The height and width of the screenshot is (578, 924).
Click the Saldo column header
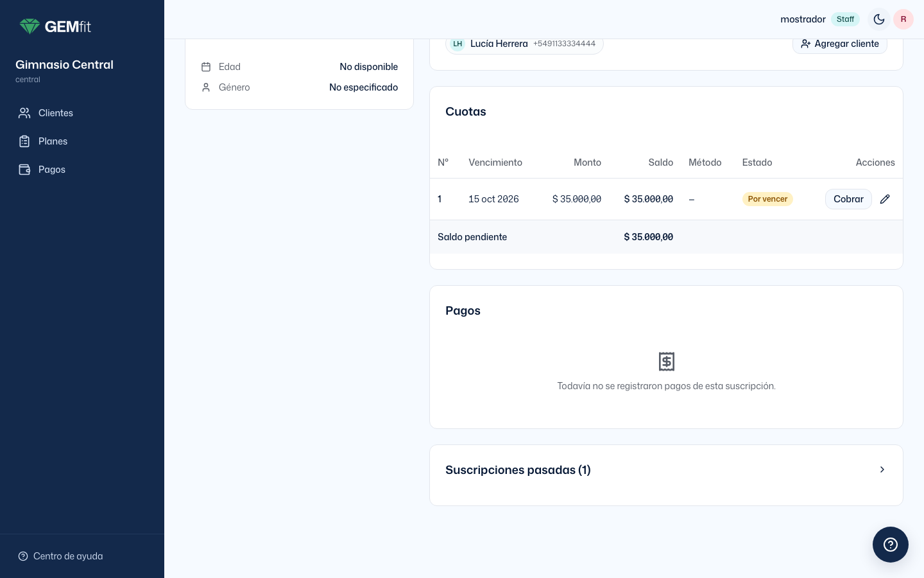tap(661, 162)
